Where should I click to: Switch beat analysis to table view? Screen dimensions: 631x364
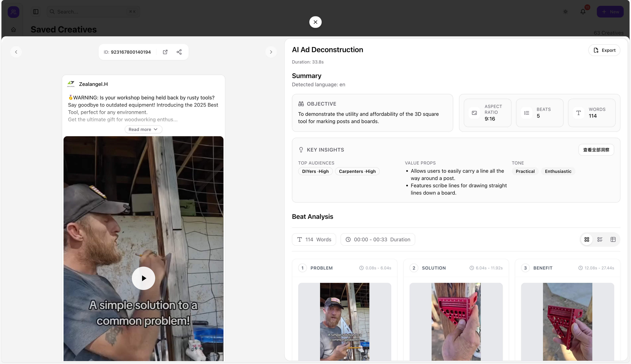coord(613,239)
